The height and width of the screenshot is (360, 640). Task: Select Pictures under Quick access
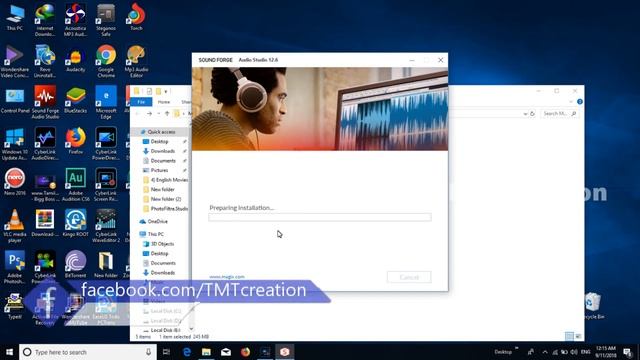159,170
